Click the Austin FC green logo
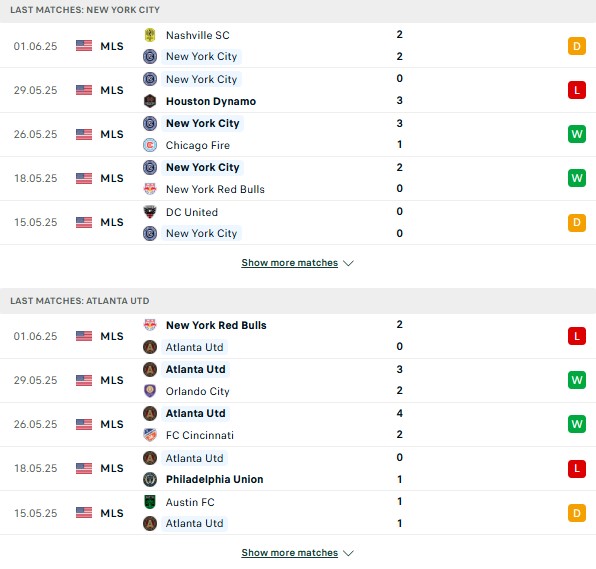 150,502
